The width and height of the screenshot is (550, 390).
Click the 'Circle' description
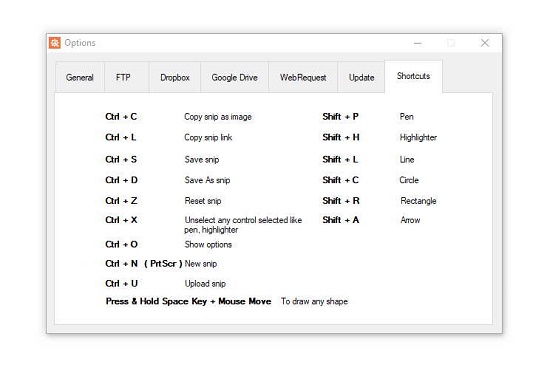[x=409, y=180]
